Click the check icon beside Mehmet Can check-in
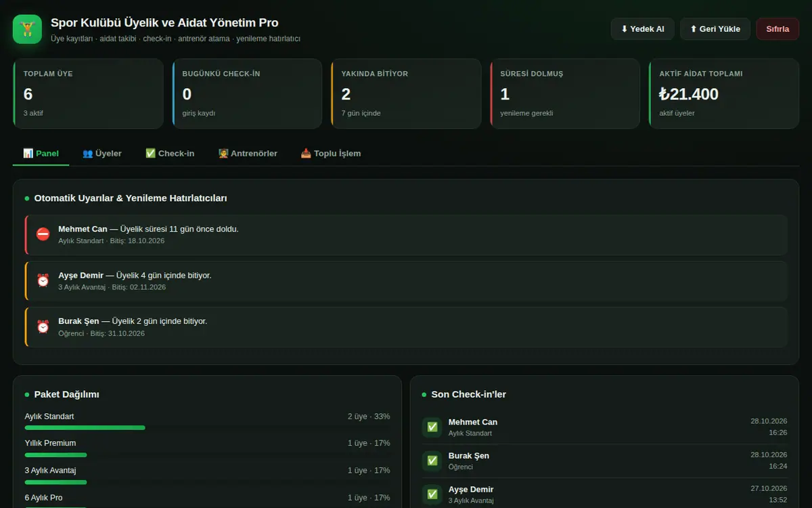This screenshot has height=508, width=812. pos(432,427)
